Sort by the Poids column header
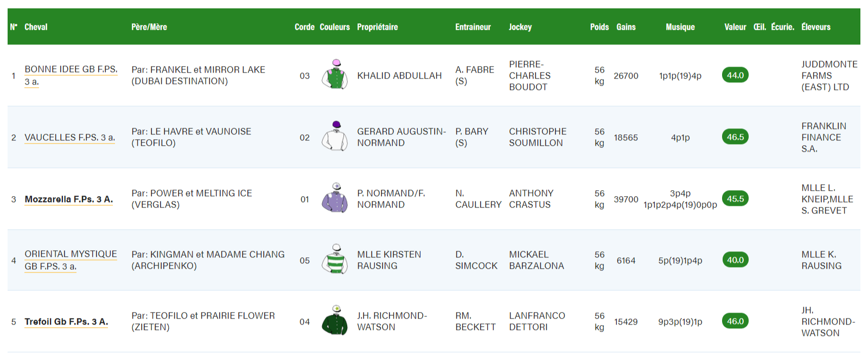The width and height of the screenshot is (868, 363). [599, 27]
